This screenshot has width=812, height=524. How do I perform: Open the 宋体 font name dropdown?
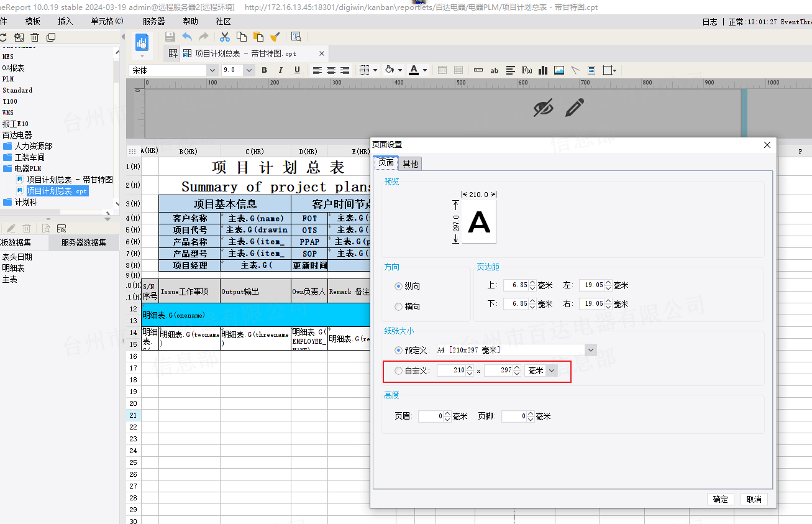coord(211,70)
